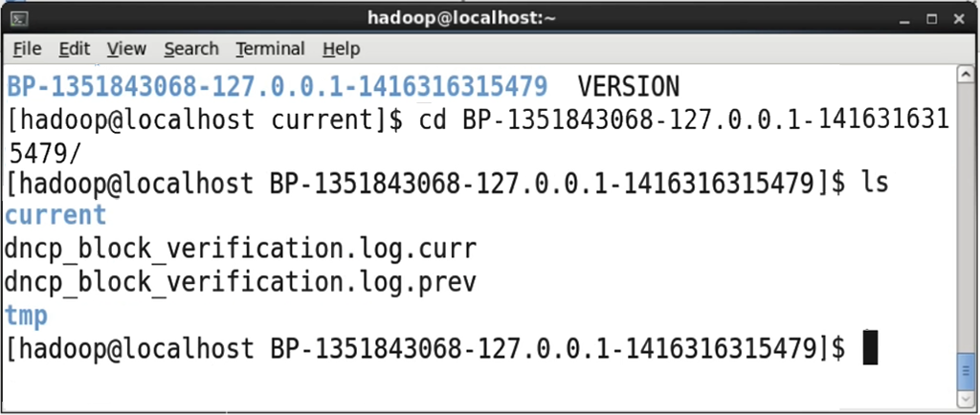
Task: Click the block cursor at the prompt
Action: [x=870, y=348]
